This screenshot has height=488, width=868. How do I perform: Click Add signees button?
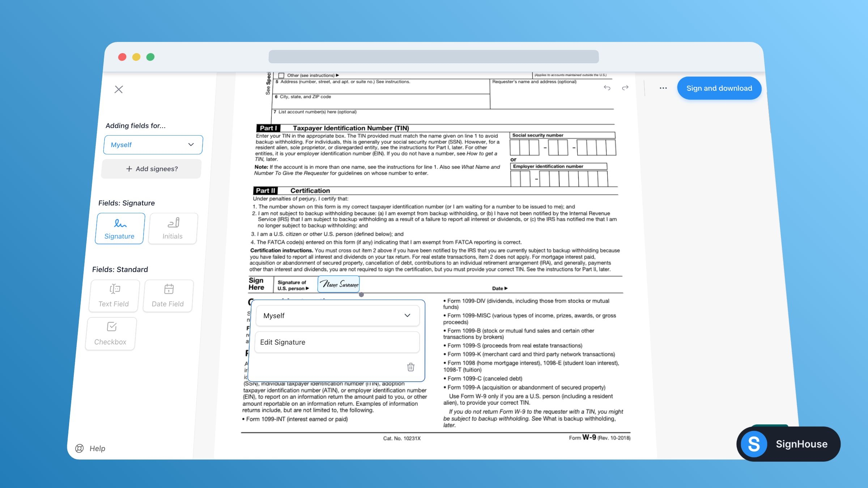(x=152, y=168)
